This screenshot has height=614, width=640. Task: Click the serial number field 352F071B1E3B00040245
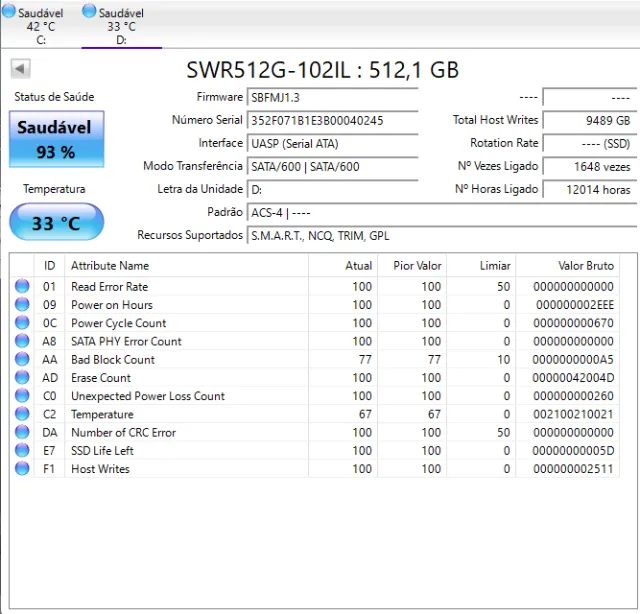(x=333, y=120)
